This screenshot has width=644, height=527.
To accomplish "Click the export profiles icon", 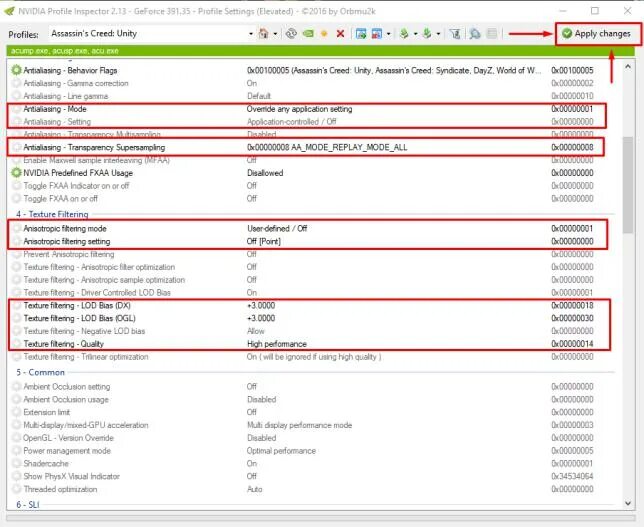I will [404, 34].
